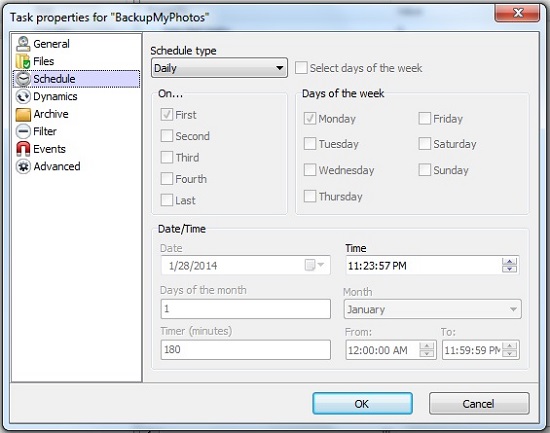Screen dimensions: 550x433
Task: Open the Date calendar picker dropdown
Action: pyautogui.click(x=315, y=265)
